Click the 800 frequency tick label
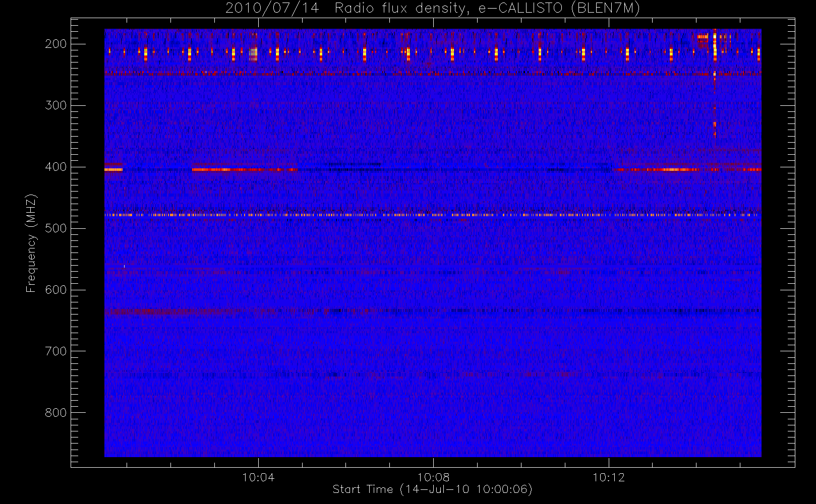This screenshot has height=504, width=816. 56,413
